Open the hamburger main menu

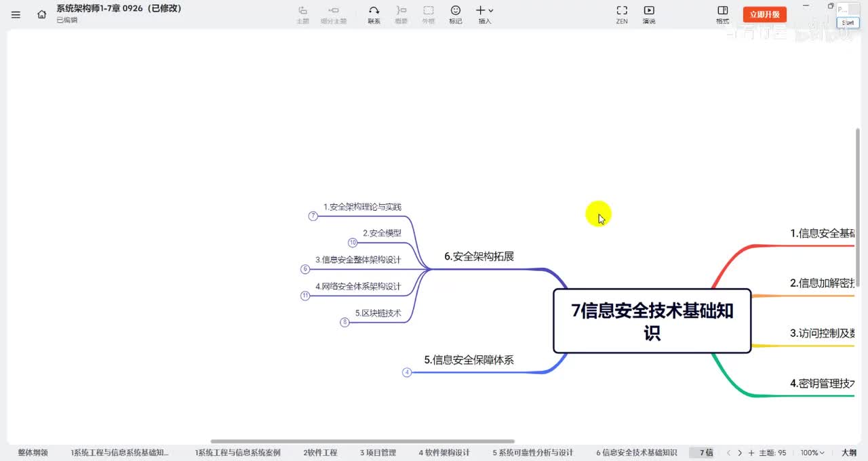(x=16, y=14)
